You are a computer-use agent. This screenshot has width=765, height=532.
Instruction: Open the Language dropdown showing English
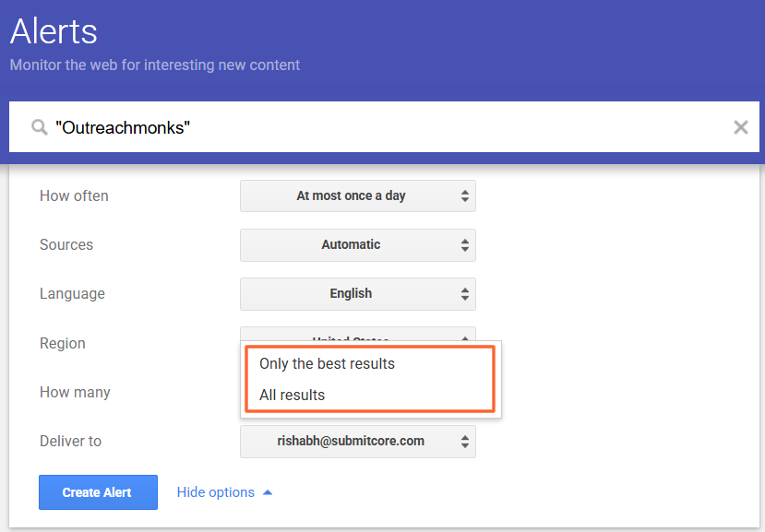pyautogui.click(x=358, y=293)
